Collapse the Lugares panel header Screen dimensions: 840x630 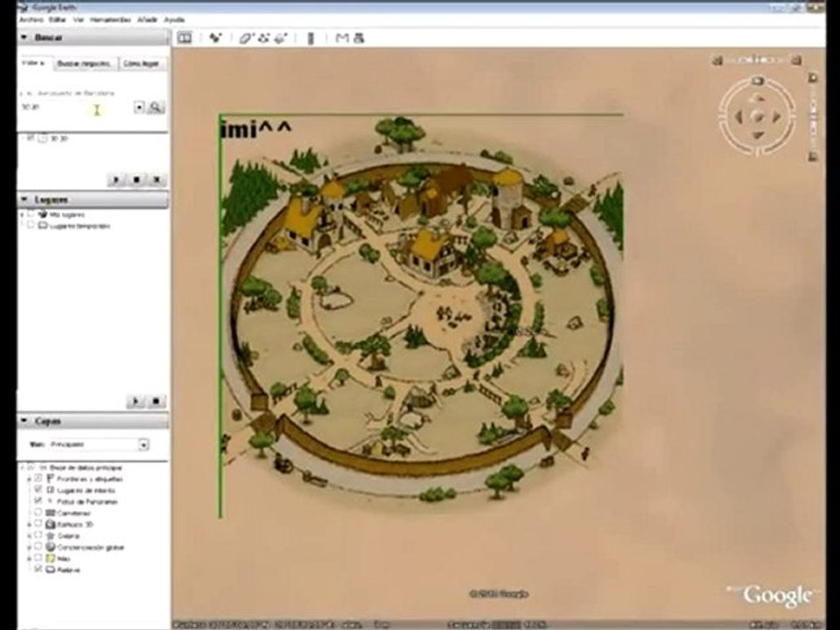coord(92,199)
